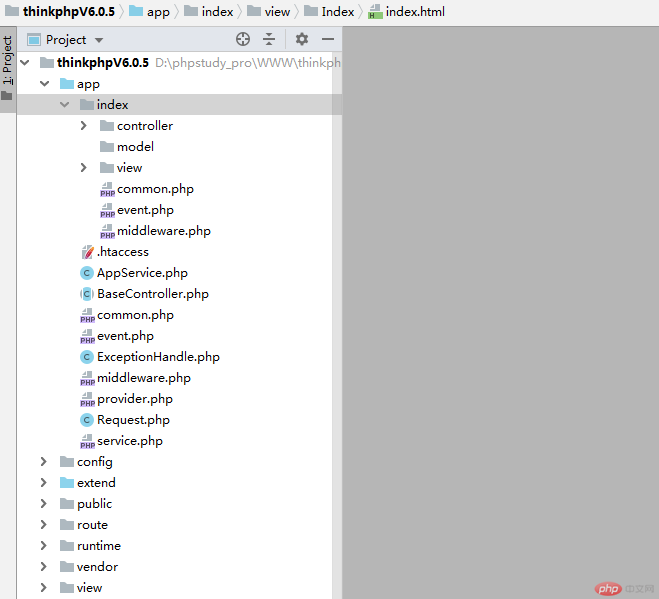This screenshot has width=659, height=599.
Task: Click the AppService.php class icon
Action: point(87,273)
